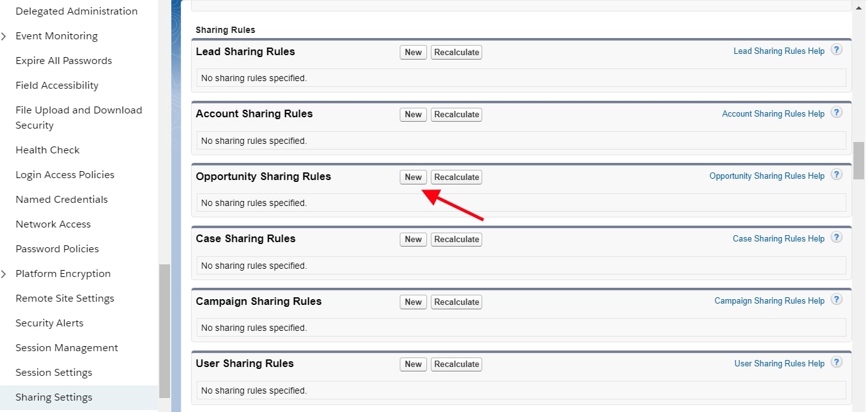Image resolution: width=868 pixels, height=412 pixels.
Task: Open the Case Sharing Rules Help link
Action: 779,238
